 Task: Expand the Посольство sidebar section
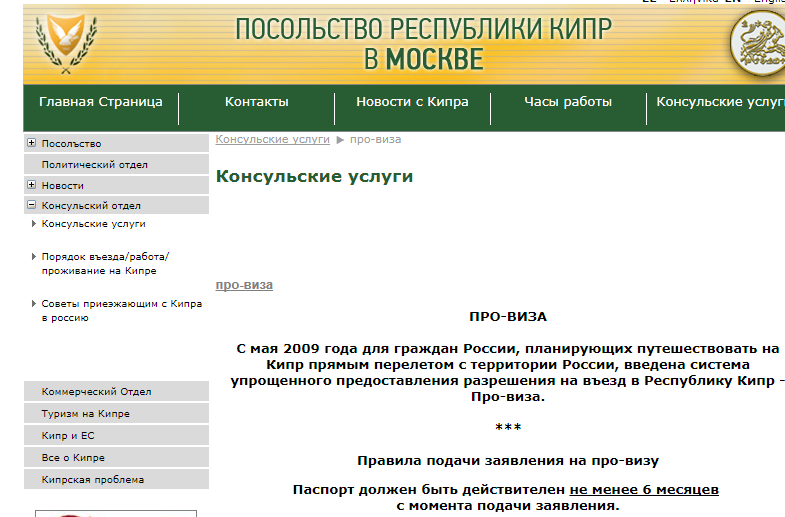point(32,143)
